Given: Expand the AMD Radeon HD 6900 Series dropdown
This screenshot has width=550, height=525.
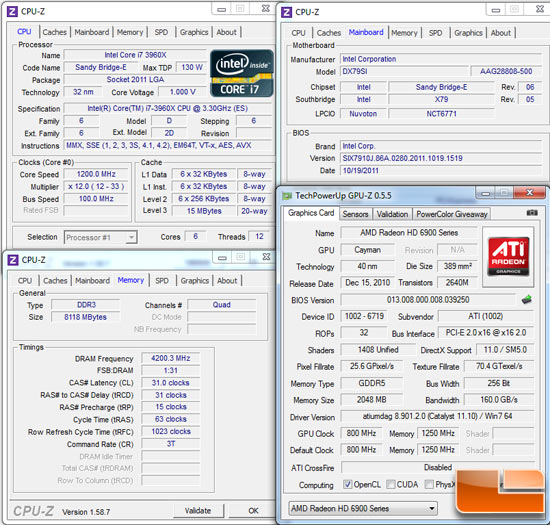Looking at the screenshot, I should [363, 508].
